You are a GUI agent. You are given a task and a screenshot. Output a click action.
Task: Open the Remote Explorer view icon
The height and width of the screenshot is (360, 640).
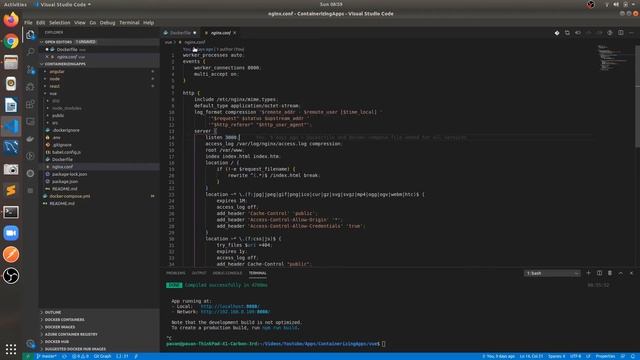(30, 121)
